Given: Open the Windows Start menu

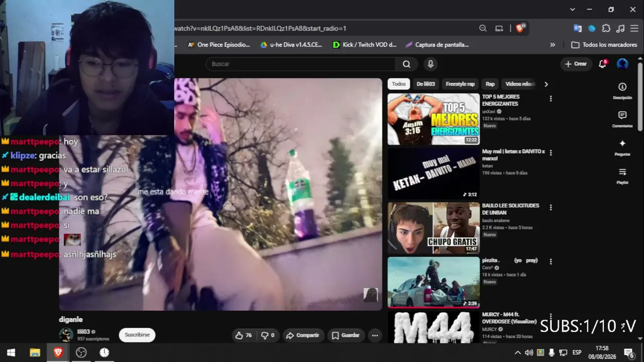Looking at the screenshot, I should click(11, 352).
